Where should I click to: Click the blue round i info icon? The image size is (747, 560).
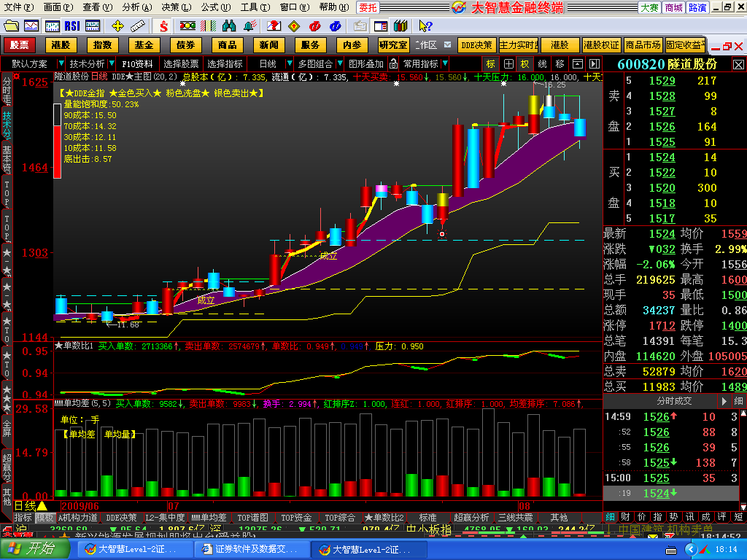coord(335,26)
